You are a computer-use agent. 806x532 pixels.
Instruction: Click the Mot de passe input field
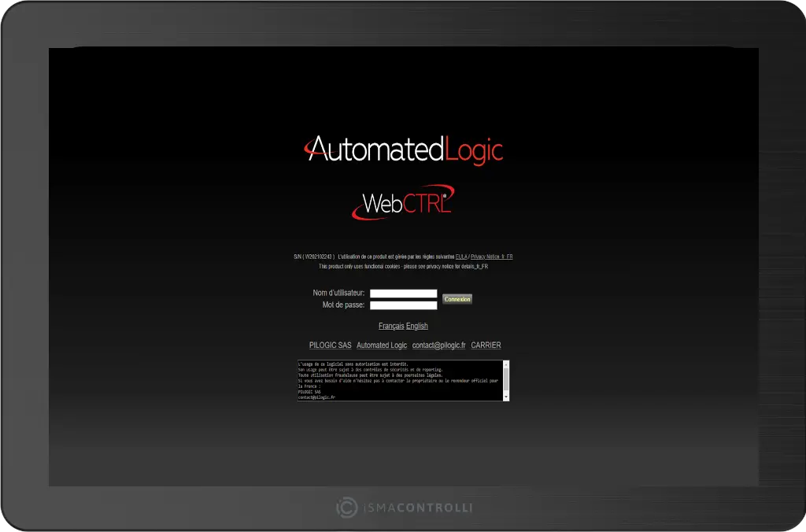(403, 305)
